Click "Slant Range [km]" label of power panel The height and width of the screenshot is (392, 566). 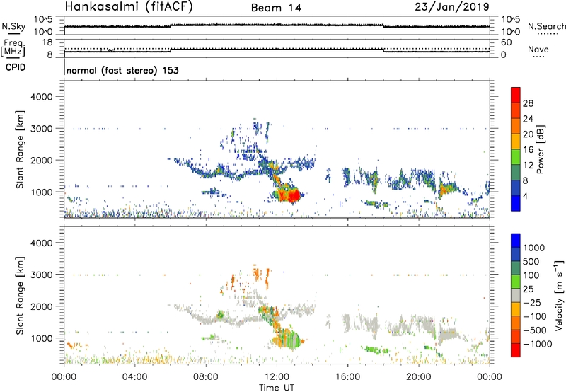click(x=20, y=149)
